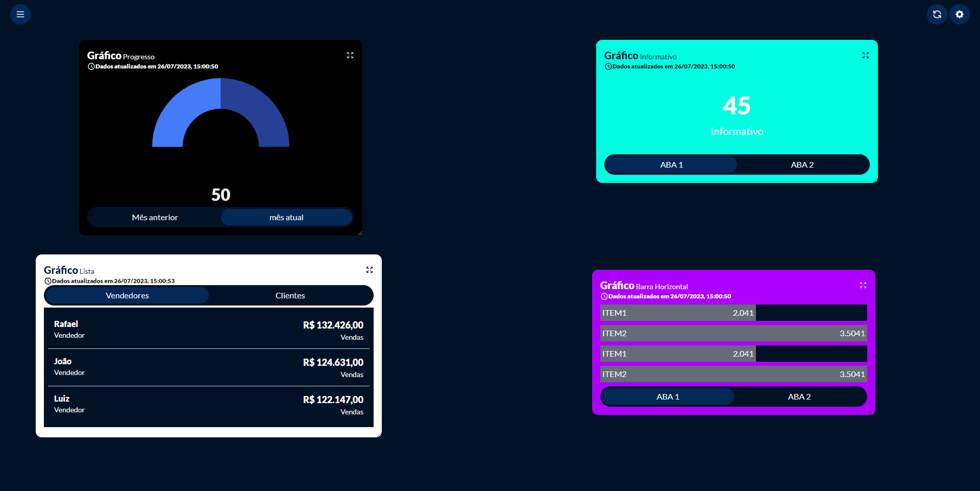980x491 pixels.
Task: Expand the Gráfico Lista card fullscreen
Action: 370,270
